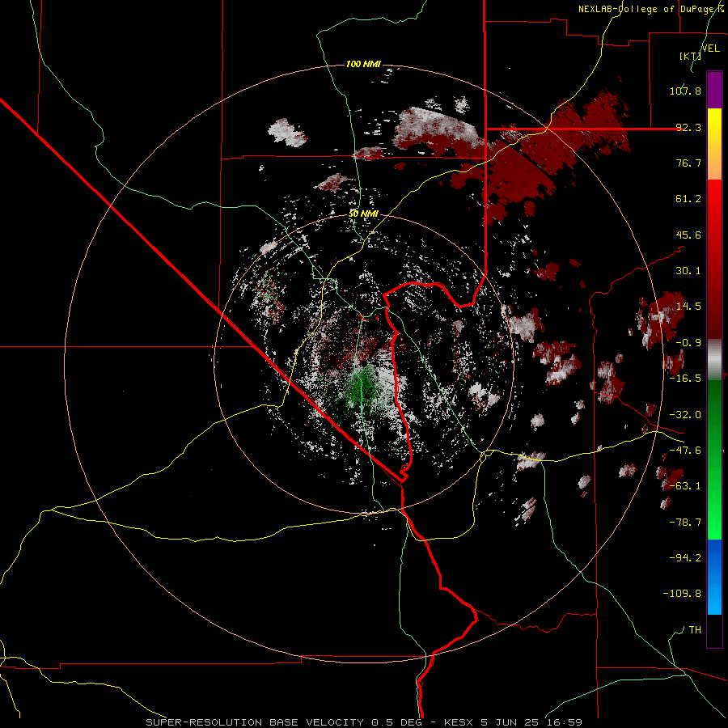
Task: Pick the blue segment of the color bar
Action: (714, 577)
